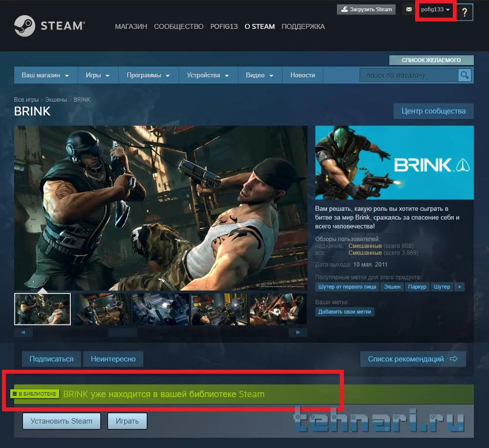Select the third screenshot thumbnail

point(160,309)
